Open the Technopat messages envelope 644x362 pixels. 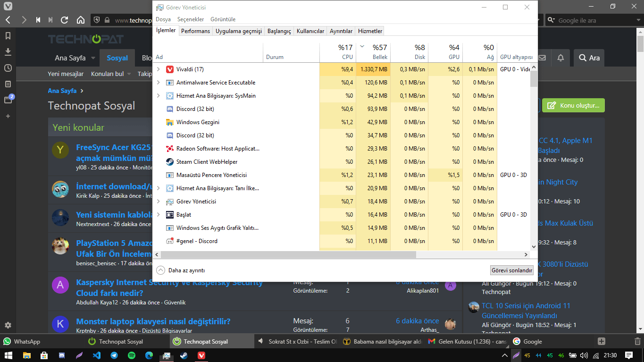coord(542,58)
